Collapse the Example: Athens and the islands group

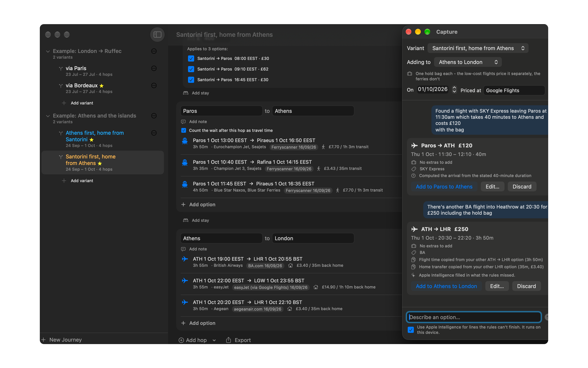[48, 116]
